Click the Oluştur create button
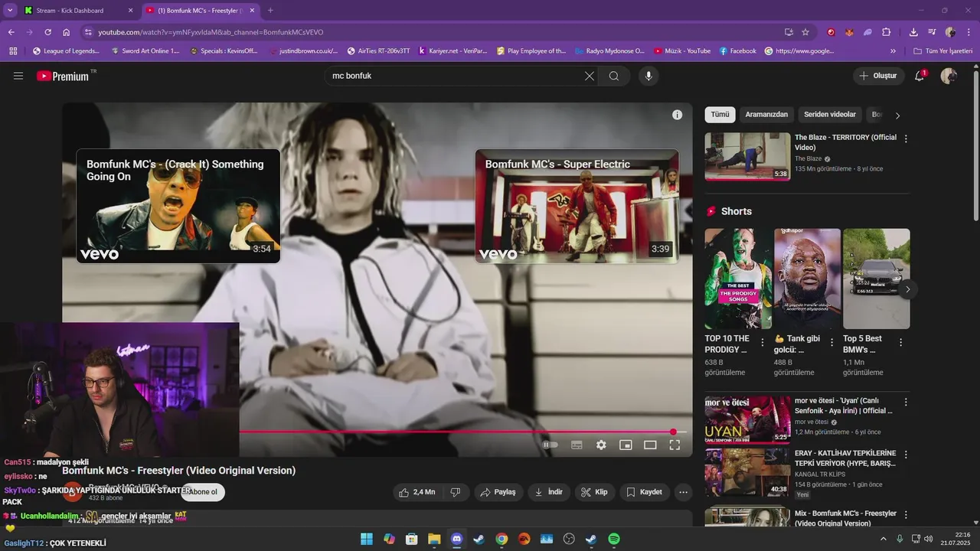Viewport: 980px width, 551px height. (x=879, y=76)
